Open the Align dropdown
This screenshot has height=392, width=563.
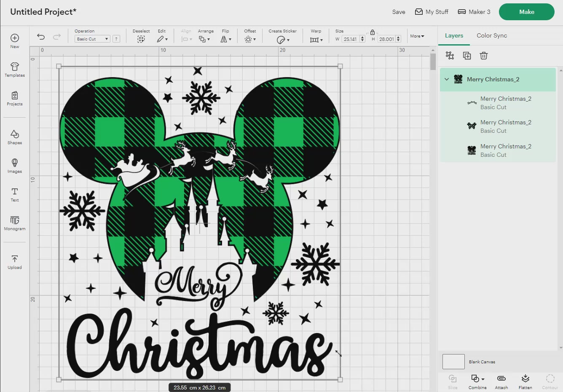click(186, 39)
